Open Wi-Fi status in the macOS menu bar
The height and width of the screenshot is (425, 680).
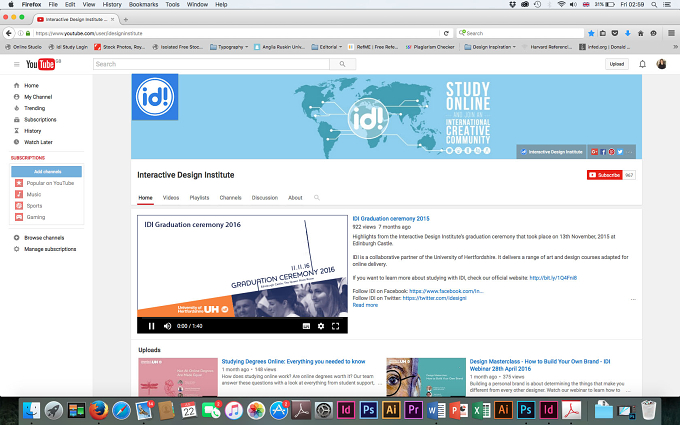pyautogui.click(x=562, y=4)
